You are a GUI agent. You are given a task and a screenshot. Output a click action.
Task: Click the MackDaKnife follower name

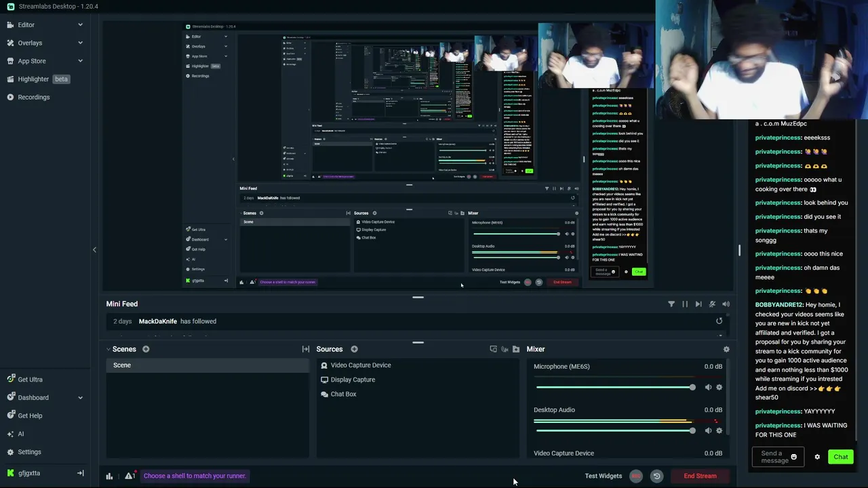[x=157, y=321]
